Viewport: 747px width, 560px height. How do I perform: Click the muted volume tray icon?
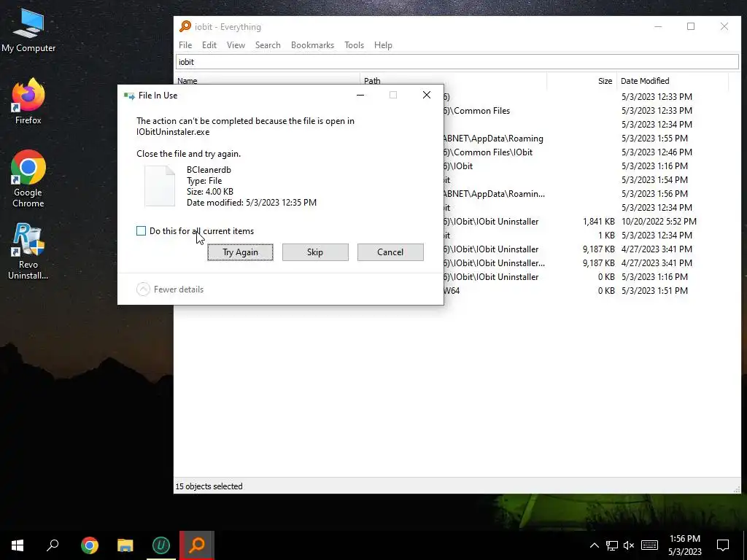coord(629,545)
